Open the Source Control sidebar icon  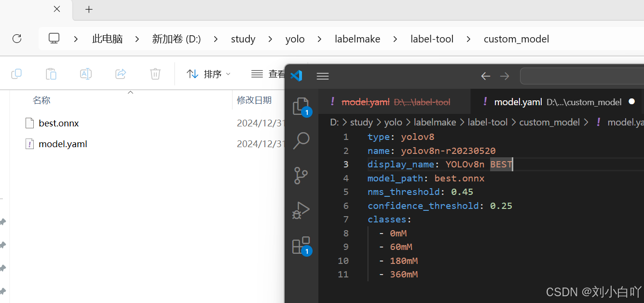pyautogui.click(x=301, y=176)
